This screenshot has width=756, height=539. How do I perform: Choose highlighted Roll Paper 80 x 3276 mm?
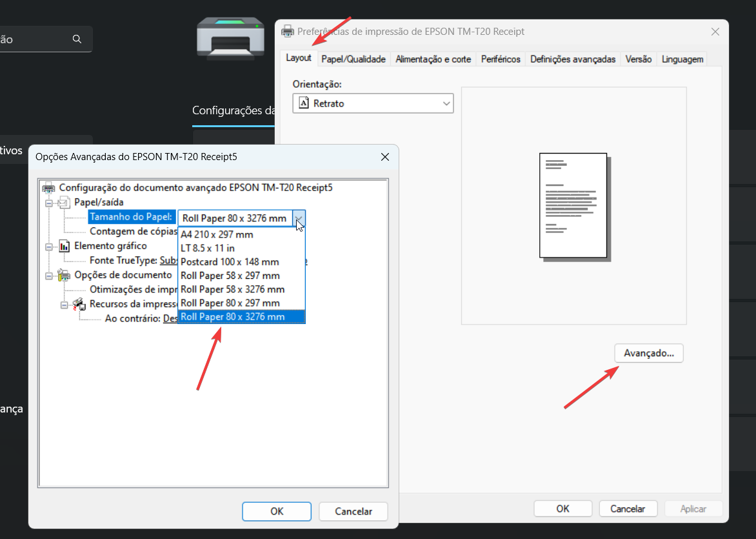coord(241,317)
